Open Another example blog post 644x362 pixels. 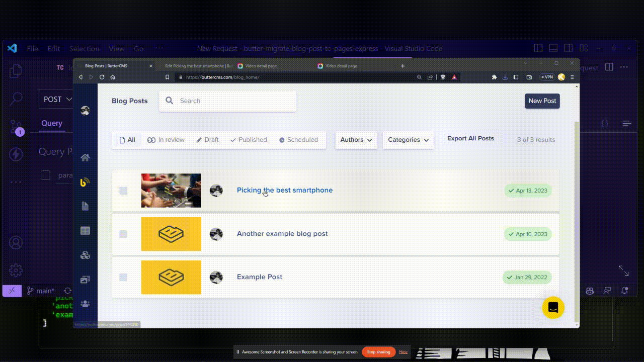tap(282, 234)
